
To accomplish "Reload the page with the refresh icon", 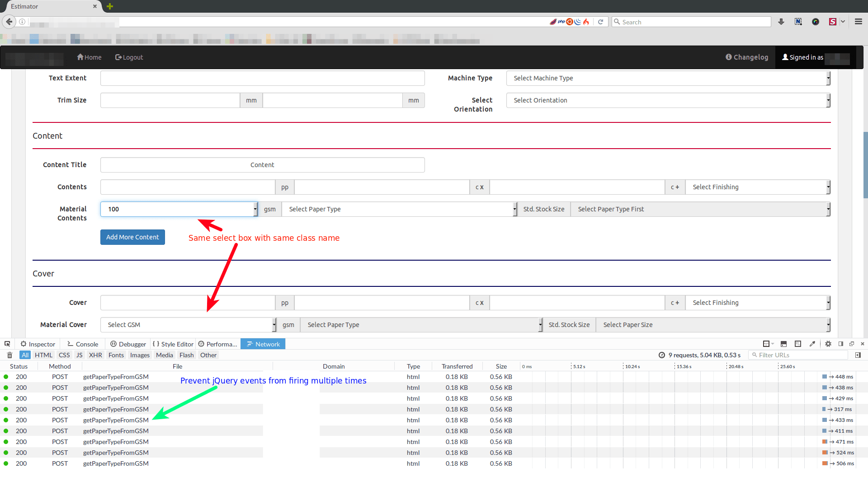I will (601, 21).
